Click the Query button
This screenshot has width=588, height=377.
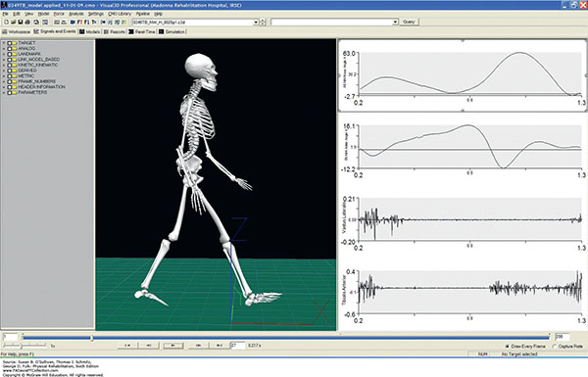pyautogui.click(x=409, y=23)
